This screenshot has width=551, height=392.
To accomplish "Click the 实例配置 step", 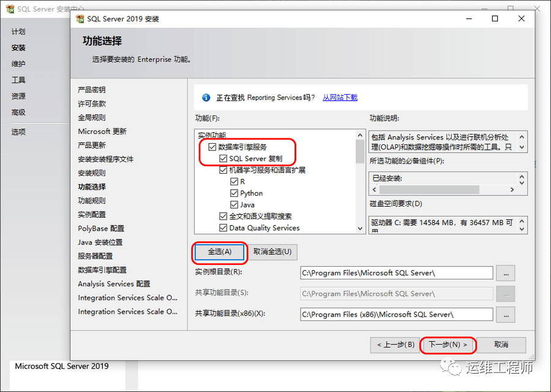I will point(92,215).
